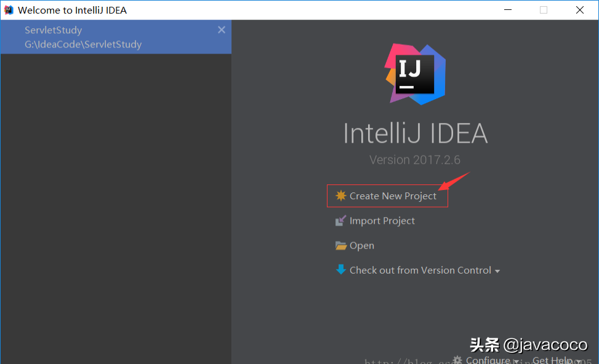This screenshot has height=364, width=599.
Task: Click the blue checkout download arrow icon
Action: point(341,270)
